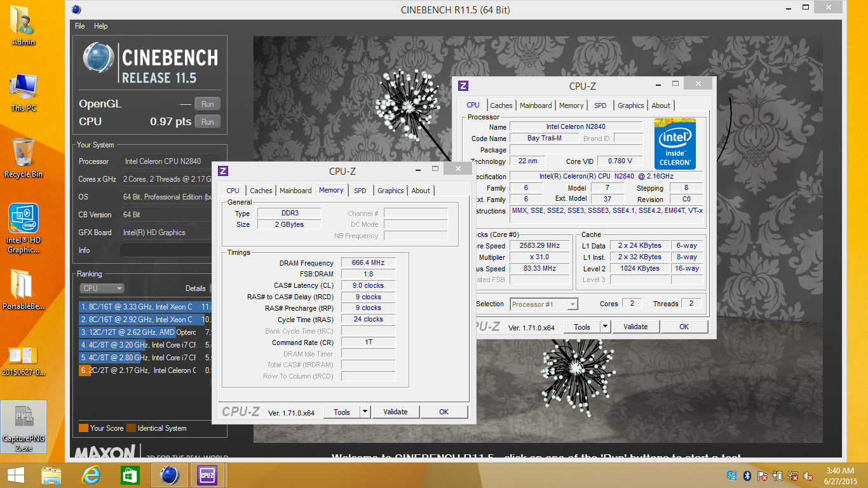The image size is (868, 488).
Task: Open SPD tab in rear CPU-Z window
Action: pyautogui.click(x=600, y=105)
